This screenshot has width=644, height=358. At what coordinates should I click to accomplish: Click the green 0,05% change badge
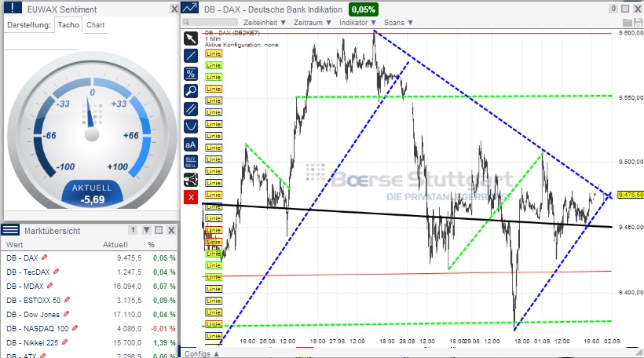click(x=364, y=9)
